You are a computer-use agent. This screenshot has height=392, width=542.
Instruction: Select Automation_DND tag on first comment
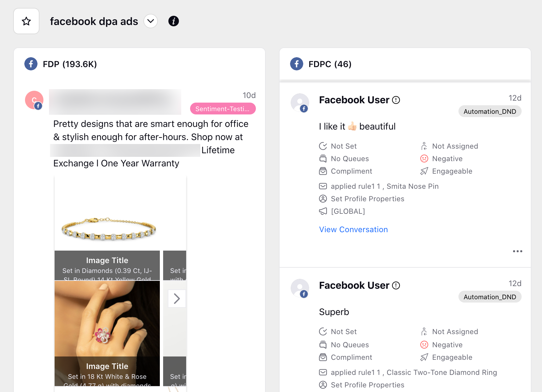point(489,111)
